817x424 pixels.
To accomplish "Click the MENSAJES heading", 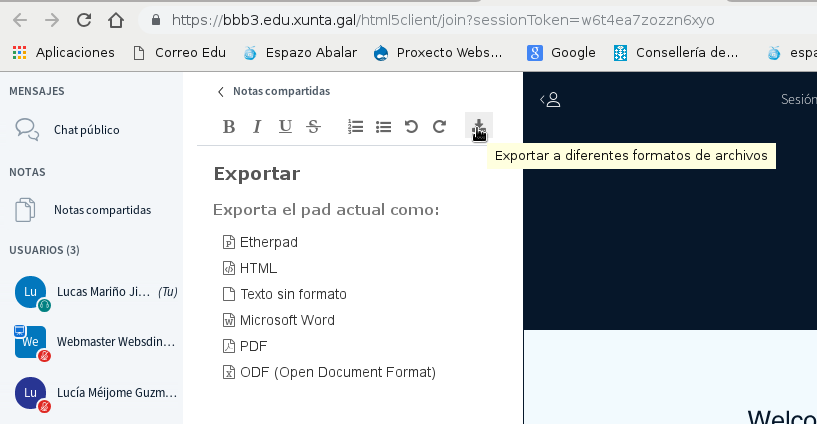I will point(36,91).
